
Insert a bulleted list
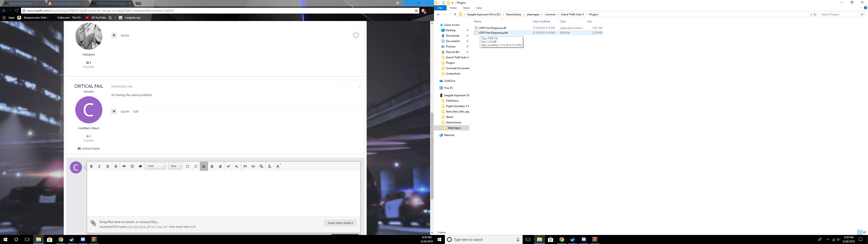pos(188,166)
